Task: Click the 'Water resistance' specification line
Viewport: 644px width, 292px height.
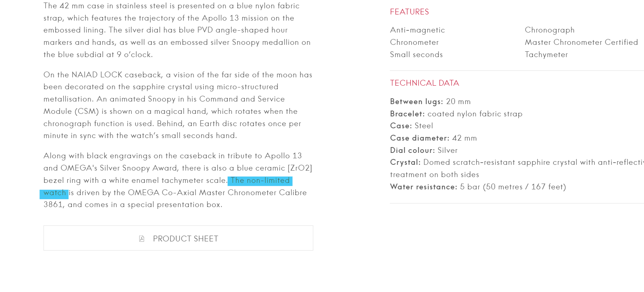Action: click(478, 187)
